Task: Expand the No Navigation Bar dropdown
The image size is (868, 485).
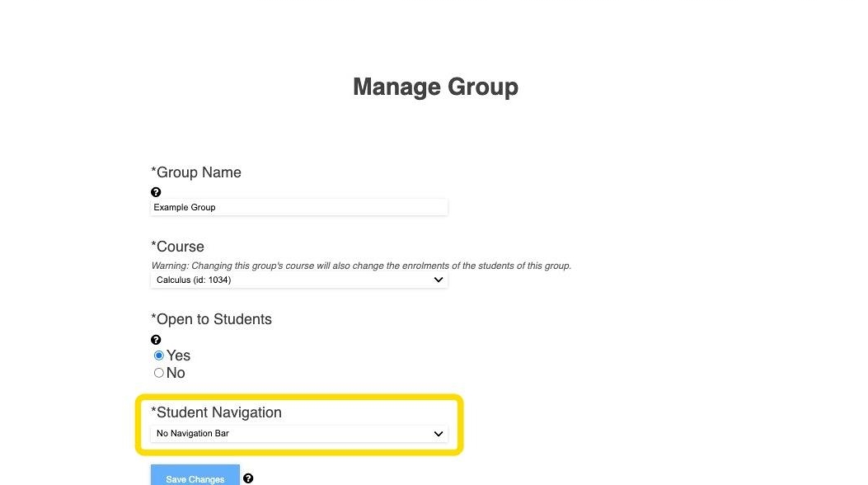Action: 298,433
